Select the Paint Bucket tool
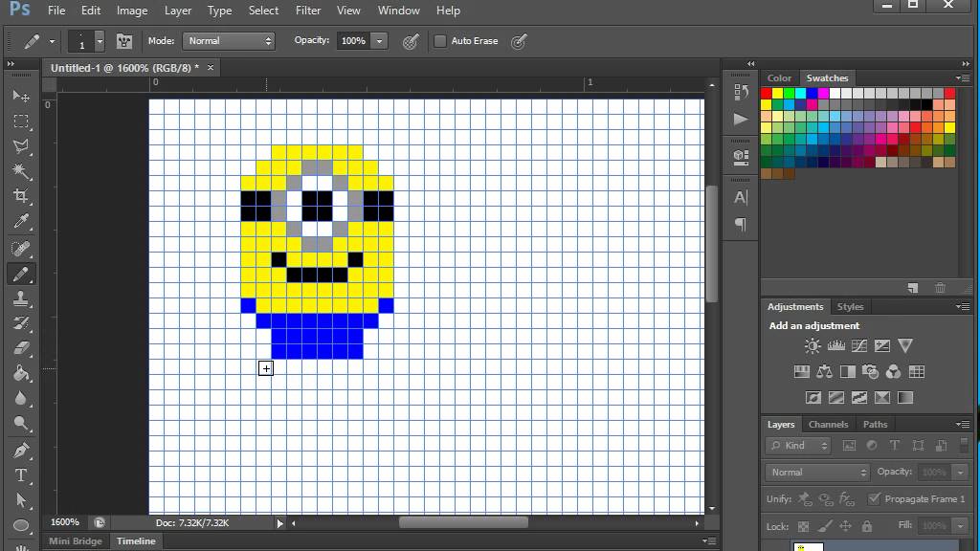Image resolution: width=980 pixels, height=551 pixels. click(21, 374)
